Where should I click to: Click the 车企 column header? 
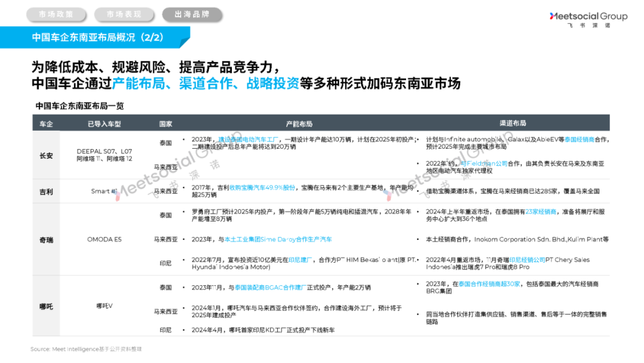(46, 124)
